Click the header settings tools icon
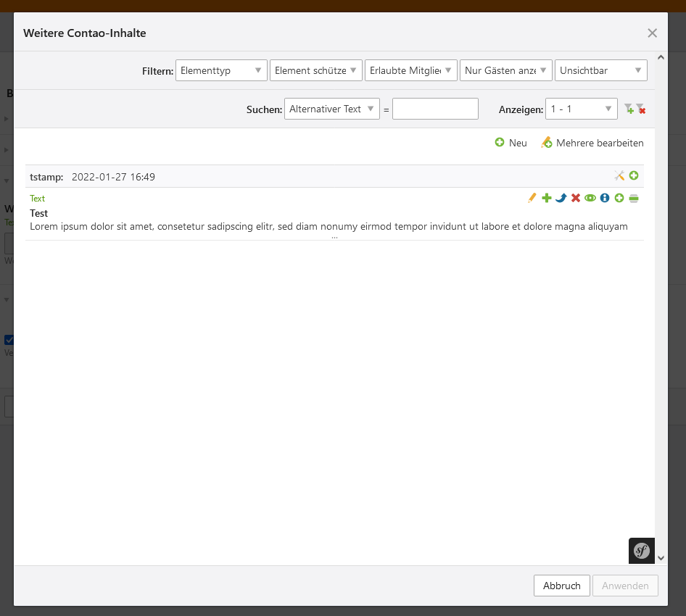 619,175
